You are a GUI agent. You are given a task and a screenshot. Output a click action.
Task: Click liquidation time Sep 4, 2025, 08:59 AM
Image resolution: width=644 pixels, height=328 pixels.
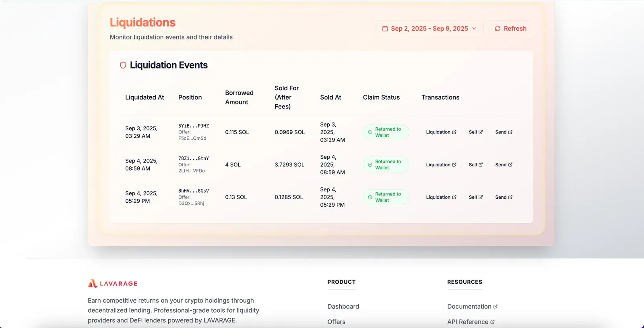(141, 165)
